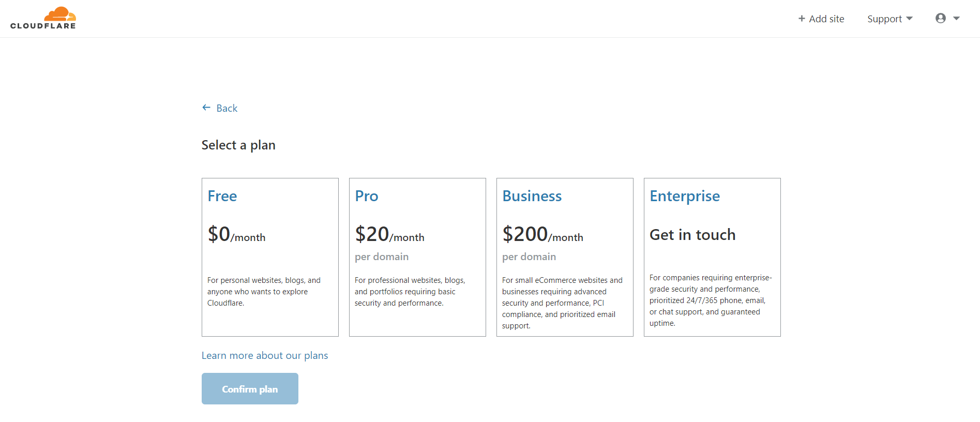
Task: Choose the Enterprise plan card
Action: pos(712,257)
